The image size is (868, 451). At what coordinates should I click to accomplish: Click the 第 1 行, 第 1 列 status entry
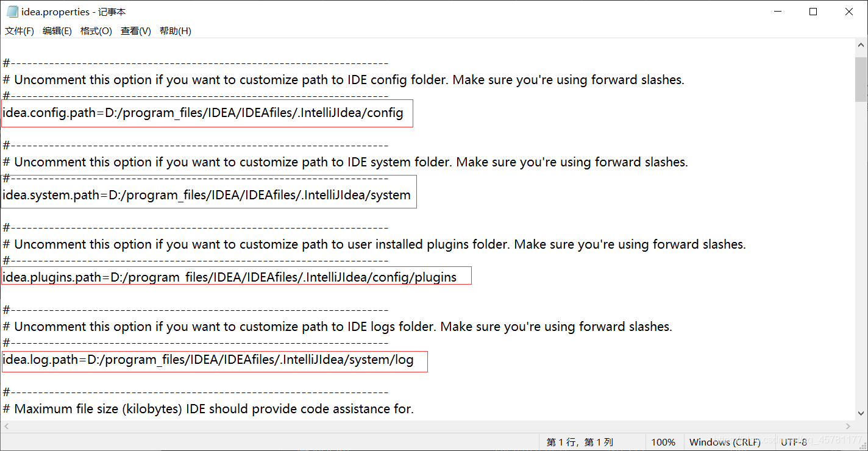tap(580, 442)
